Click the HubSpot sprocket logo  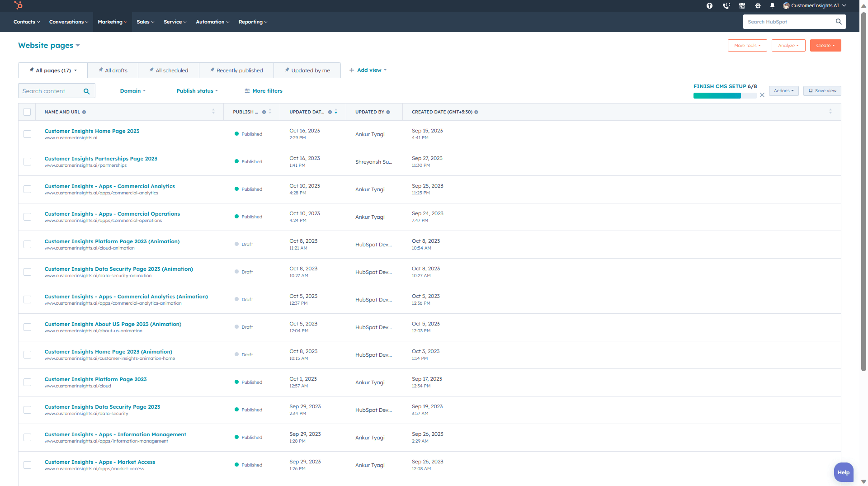coord(18,5)
